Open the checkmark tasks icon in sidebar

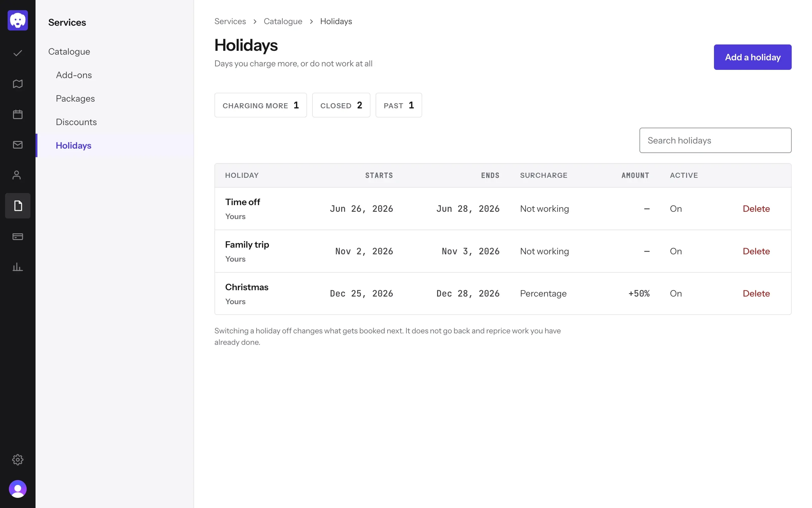pyautogui.click(x=18, y=53)
